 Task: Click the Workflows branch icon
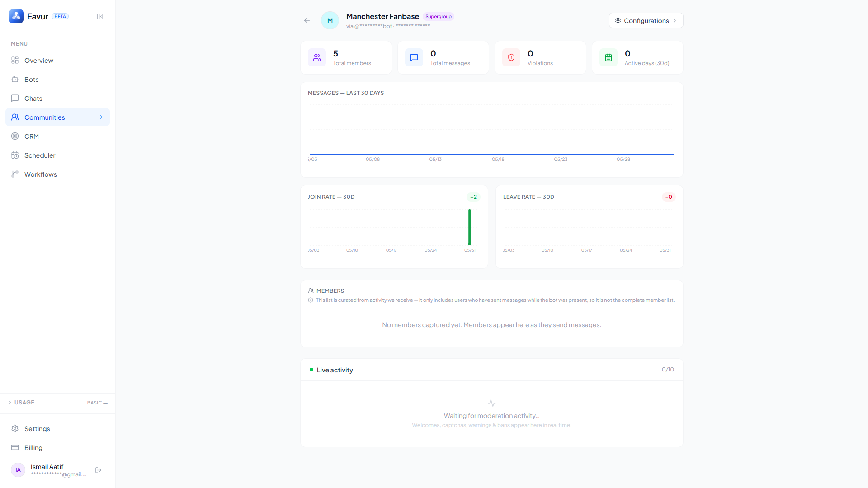[x=15, y=174]
